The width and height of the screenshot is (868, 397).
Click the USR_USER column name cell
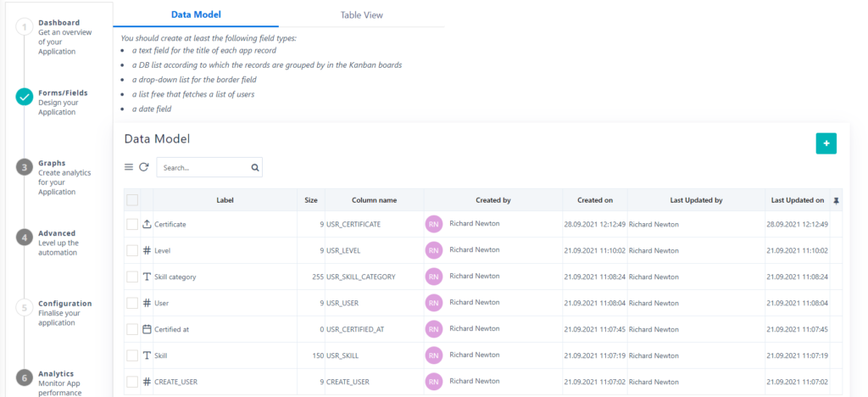[375, 303]
